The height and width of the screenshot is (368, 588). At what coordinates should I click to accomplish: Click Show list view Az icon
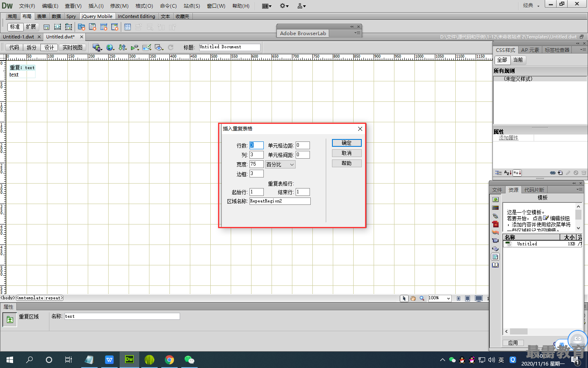tap(508, 173)
